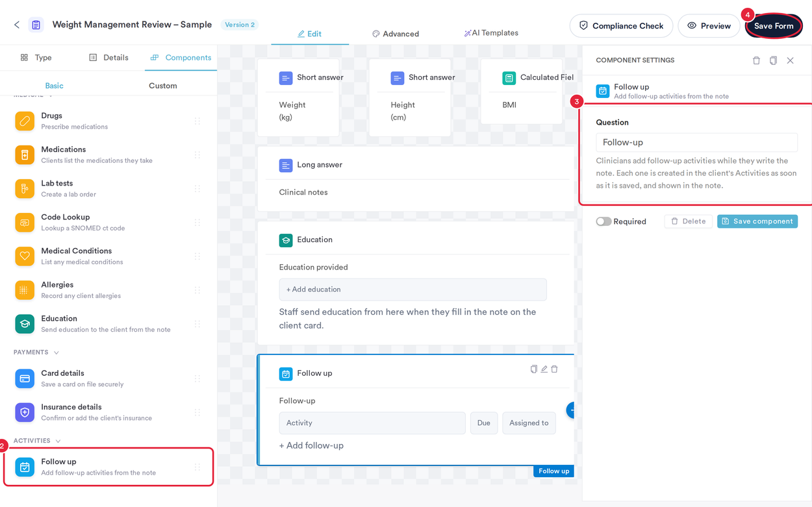Open the AI Templates tab

click(491, 33)
